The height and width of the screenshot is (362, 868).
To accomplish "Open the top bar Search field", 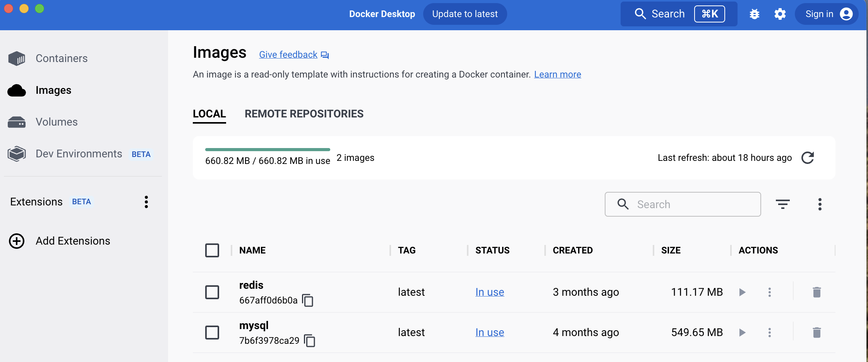I will pos(679,14).
